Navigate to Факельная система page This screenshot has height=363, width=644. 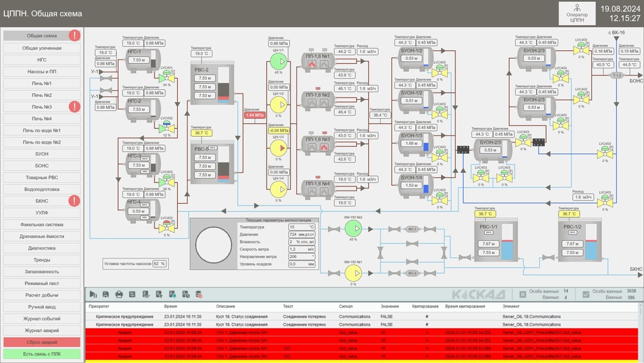pos(42,224)
